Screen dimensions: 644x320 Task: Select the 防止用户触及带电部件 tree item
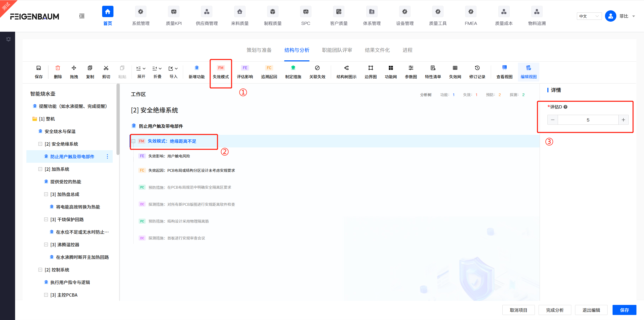tap(72, 156)
